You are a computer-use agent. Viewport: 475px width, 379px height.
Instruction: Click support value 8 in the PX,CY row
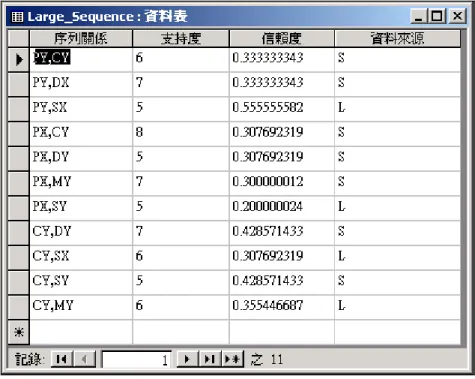point(181,134)
